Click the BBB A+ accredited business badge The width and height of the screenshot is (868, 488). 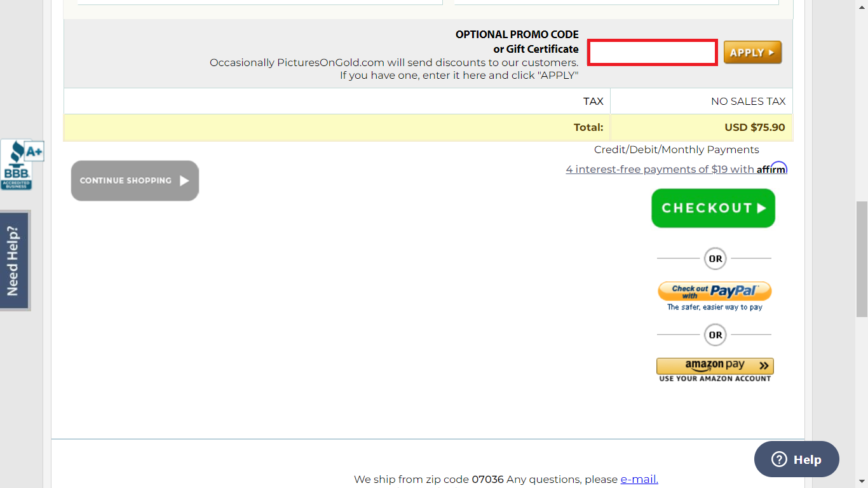click(x=22, y=164)
